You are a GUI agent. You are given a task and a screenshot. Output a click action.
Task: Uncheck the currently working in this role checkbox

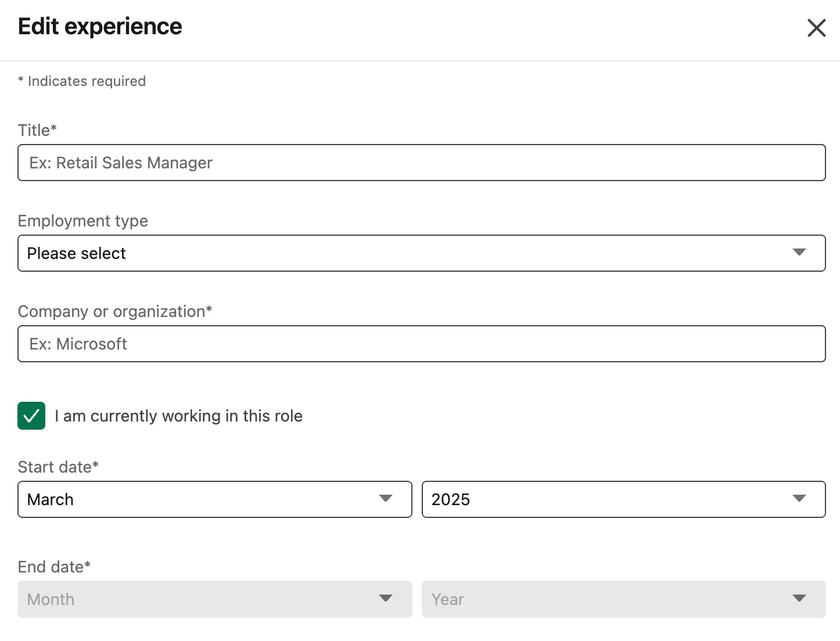click(31, 416)
